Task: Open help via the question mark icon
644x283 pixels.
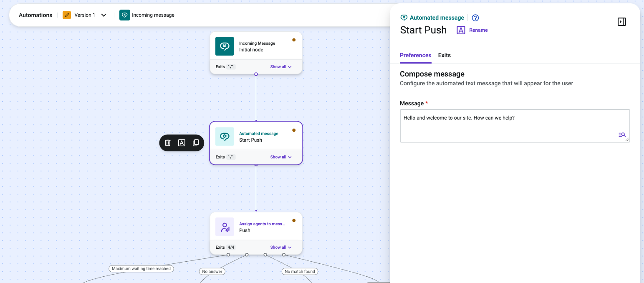Action: click(x=475, y=18)
